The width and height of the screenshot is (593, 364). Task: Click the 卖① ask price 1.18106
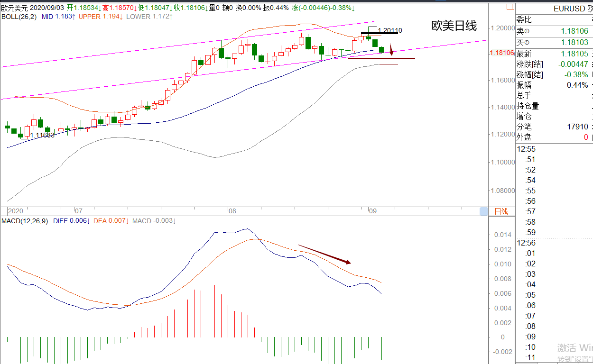click(574, 31)
